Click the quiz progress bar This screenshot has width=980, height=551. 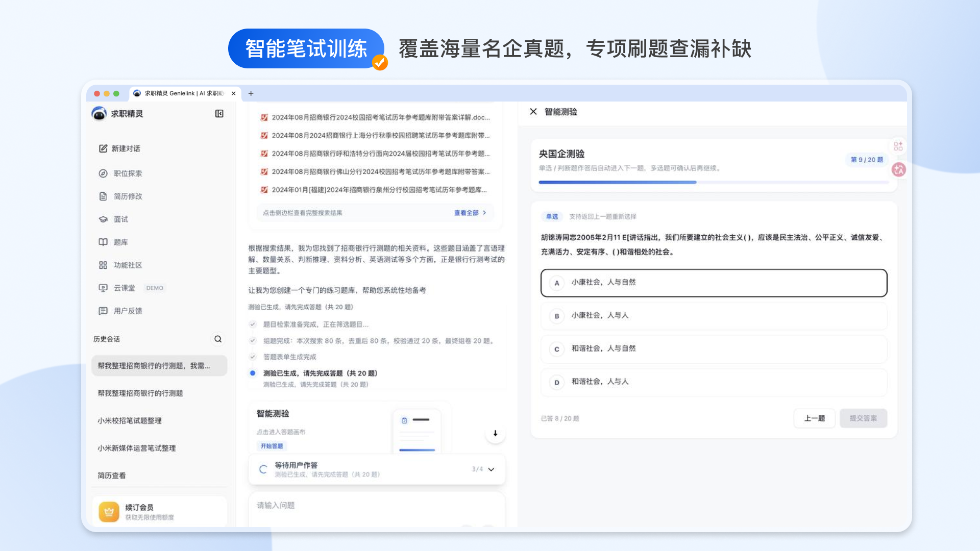click(x=714, y=182)
